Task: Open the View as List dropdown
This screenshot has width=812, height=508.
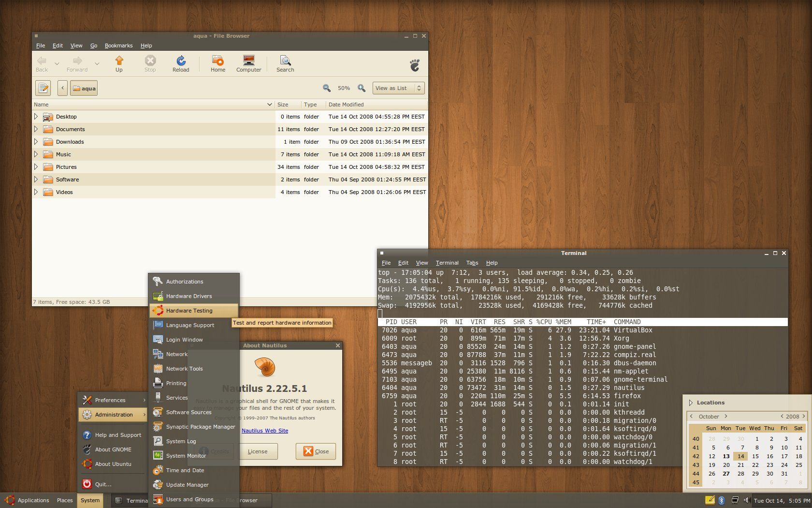Action: (398, 88)
